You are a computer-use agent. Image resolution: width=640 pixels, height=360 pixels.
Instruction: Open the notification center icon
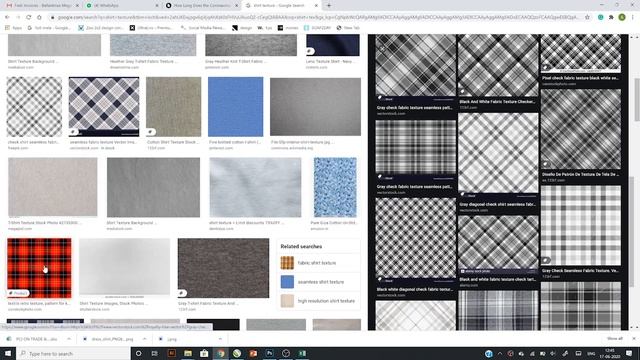click(x=629, y=353)
